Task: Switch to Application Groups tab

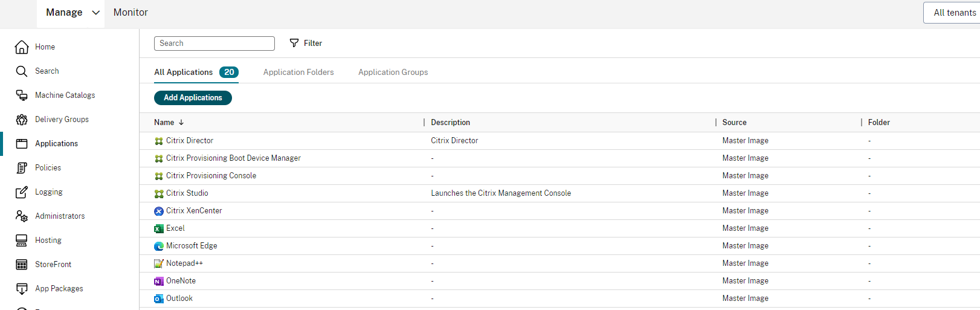Action: pos(393,72)
